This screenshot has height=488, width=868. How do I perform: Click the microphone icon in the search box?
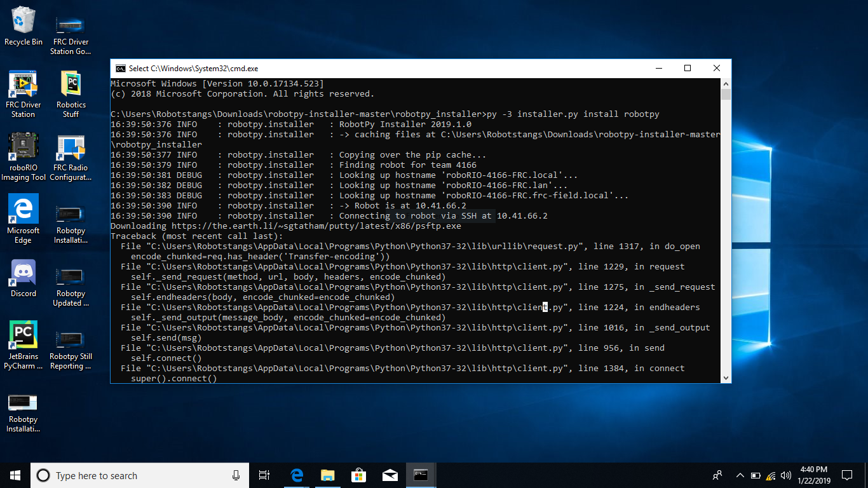click(x=236, y=475)
